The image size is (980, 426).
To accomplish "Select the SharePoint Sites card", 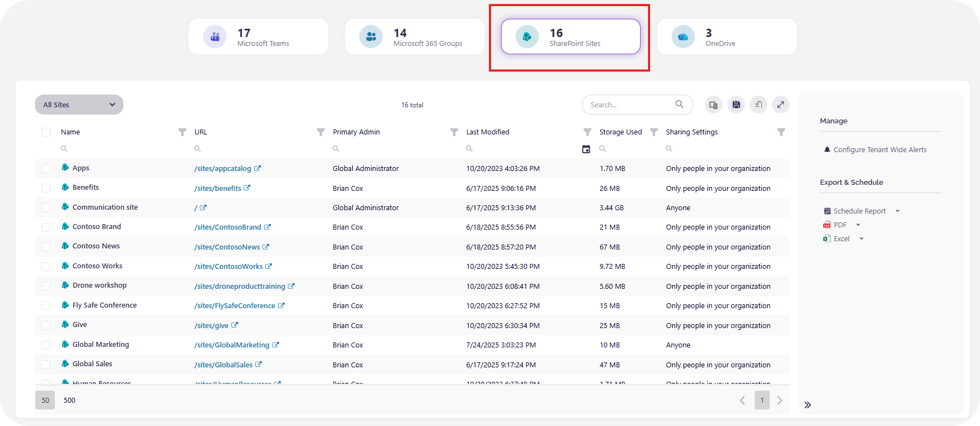I will pyautogui.click(x=571, y=37).
